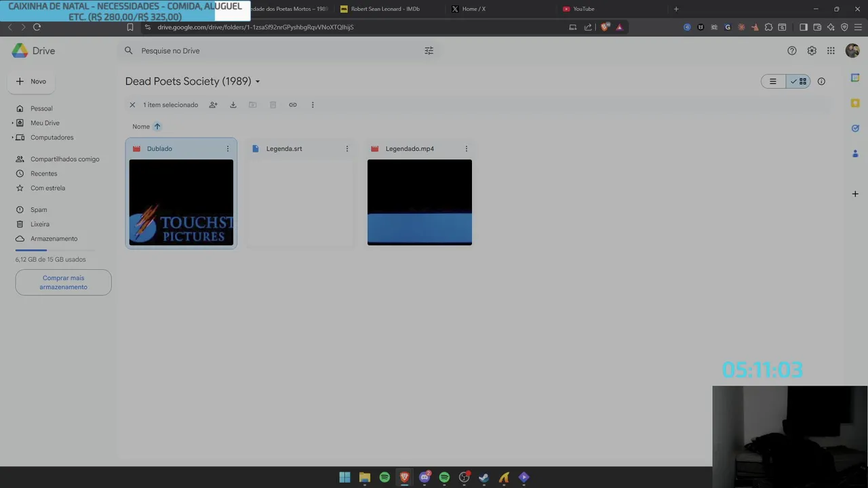Screen dimensions: 868x488
Task: Open Brave Shields lion icon
Action: [x=605, y=27]
